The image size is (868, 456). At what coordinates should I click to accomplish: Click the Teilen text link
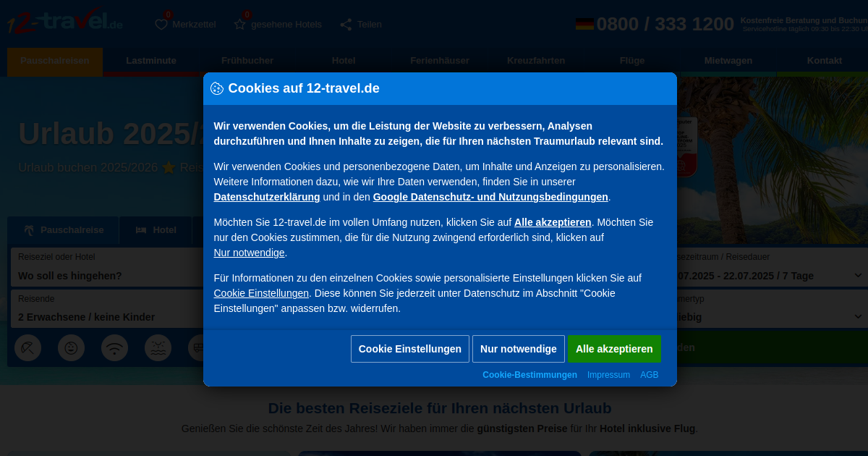pos(370,25)
